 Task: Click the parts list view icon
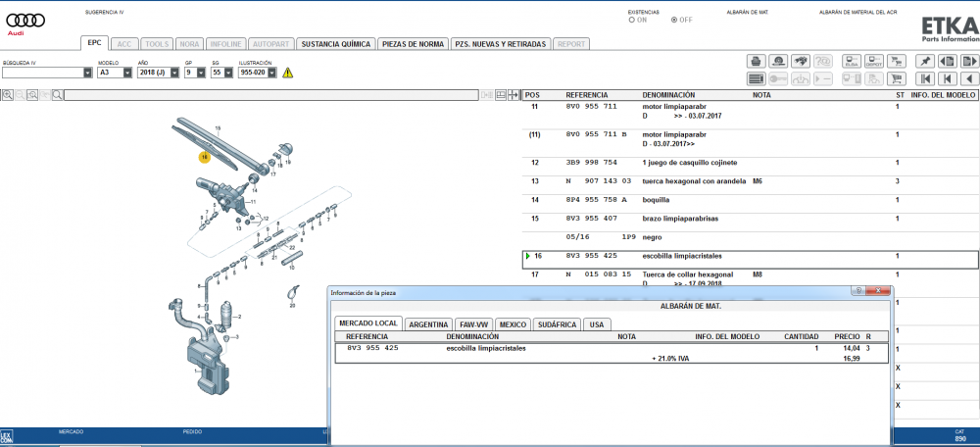click(x=756, y=78)
